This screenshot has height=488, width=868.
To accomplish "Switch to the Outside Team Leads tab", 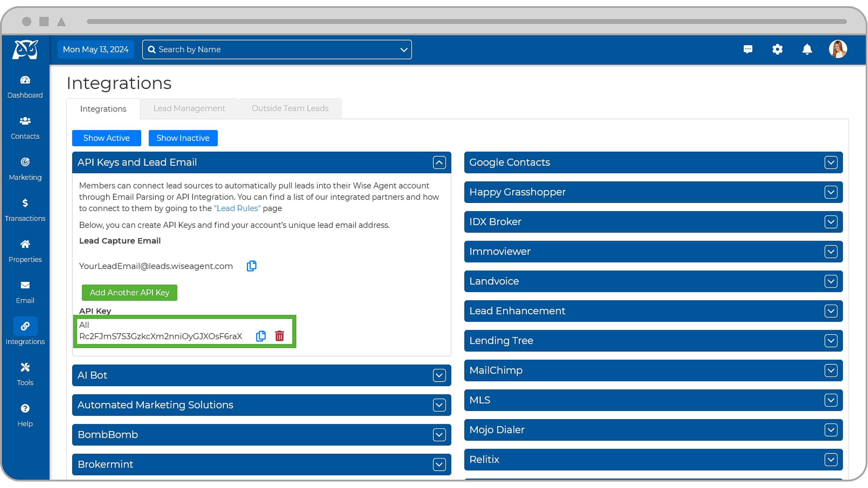I will pos(290,108).
